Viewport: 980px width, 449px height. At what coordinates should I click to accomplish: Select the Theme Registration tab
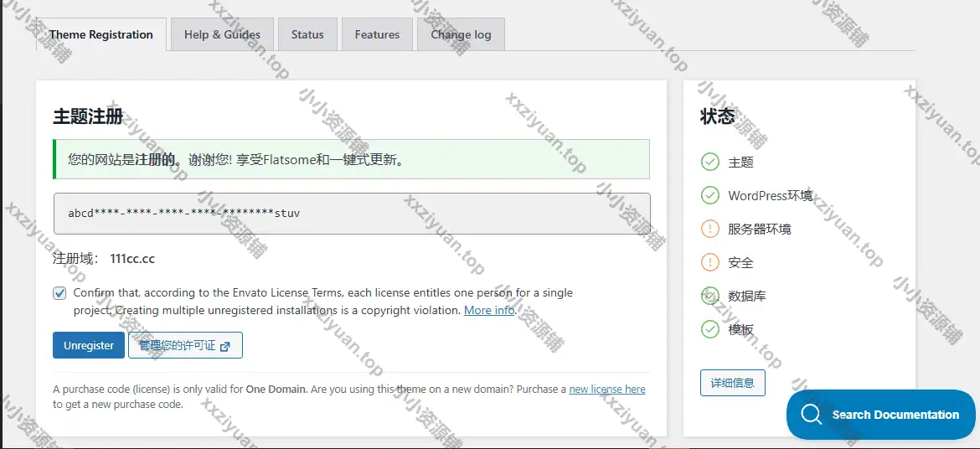point(101,34)
